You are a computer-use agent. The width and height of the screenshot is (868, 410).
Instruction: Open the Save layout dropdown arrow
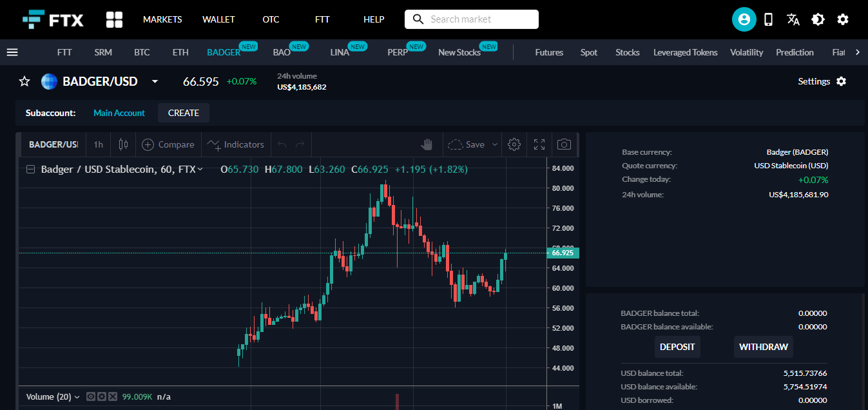pyautogui.click(x=495, y=144)
